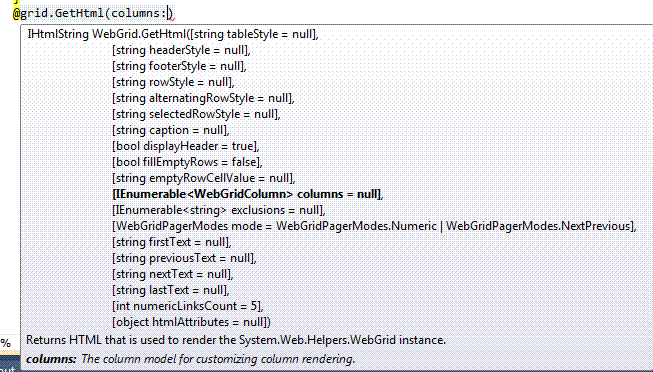Click the numericLinksCount parameter line
Viewport: 653px width, 372px height.
[188, 306]
